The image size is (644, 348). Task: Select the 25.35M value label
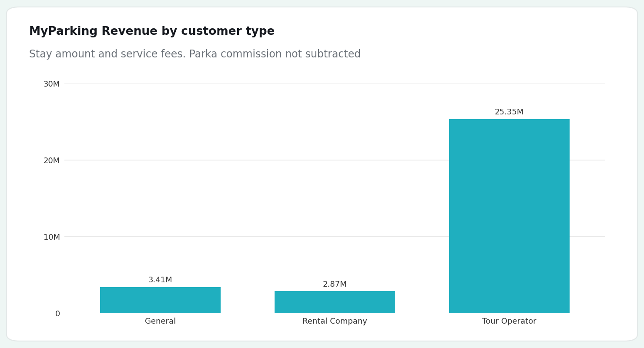coord(509,112)
